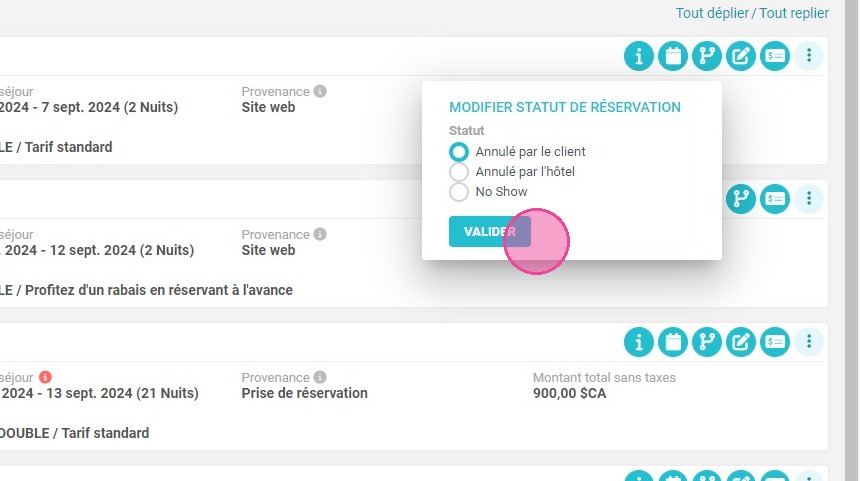
Task: Open payment card icon for 12 sept. 2024 reservation
Action: (x=774, y=199)
